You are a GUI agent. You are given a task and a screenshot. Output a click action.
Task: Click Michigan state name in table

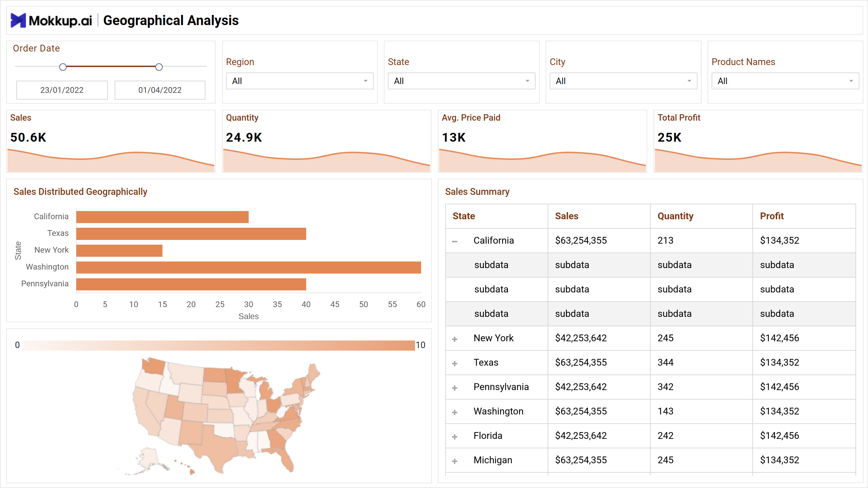493,460
